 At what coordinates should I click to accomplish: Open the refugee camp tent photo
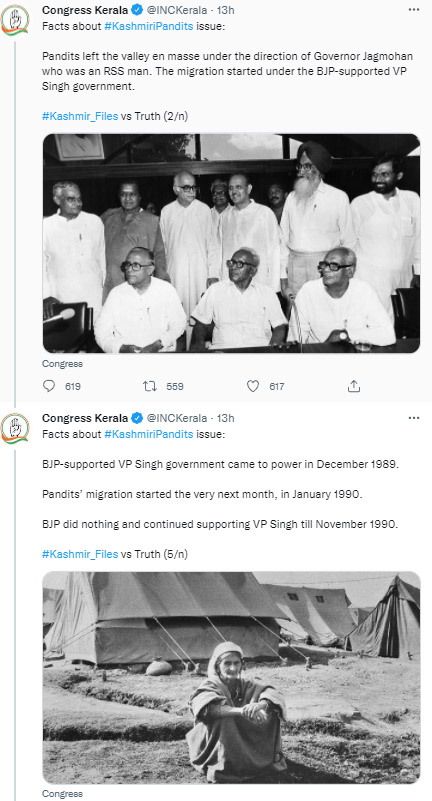231,678
